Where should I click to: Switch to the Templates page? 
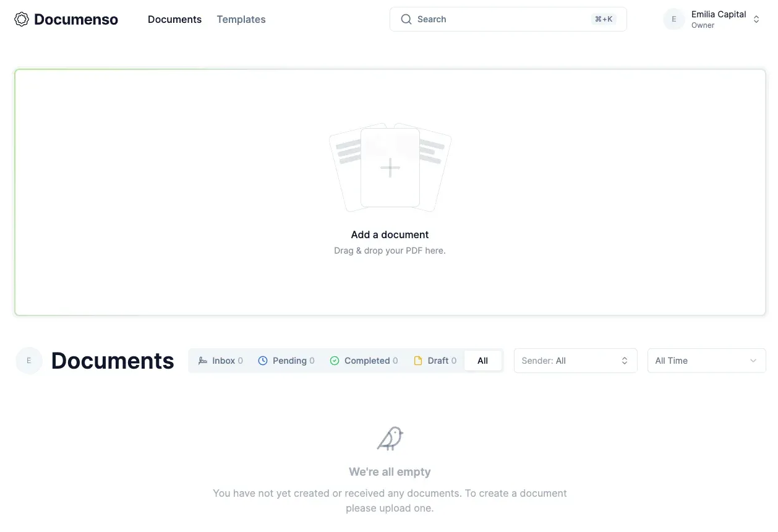[x=241, y=19]
